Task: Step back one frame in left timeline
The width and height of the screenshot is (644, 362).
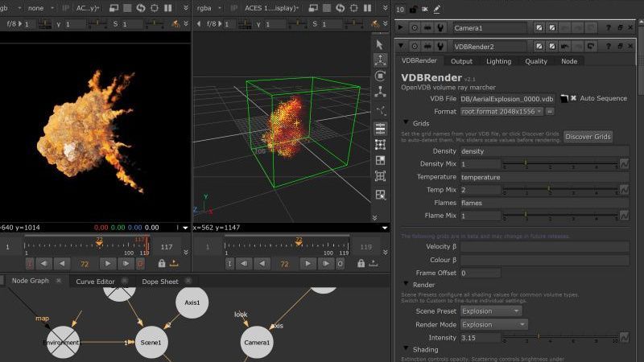Action: [44, 264]
